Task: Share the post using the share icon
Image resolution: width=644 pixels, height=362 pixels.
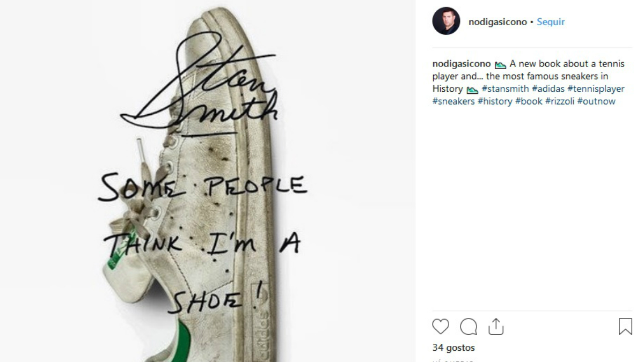Action: 496,326
